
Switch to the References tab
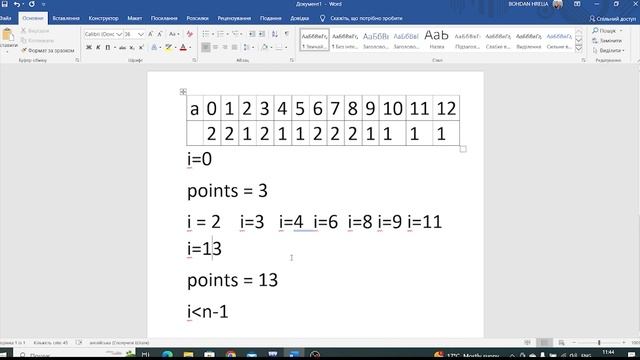(164, 18)
